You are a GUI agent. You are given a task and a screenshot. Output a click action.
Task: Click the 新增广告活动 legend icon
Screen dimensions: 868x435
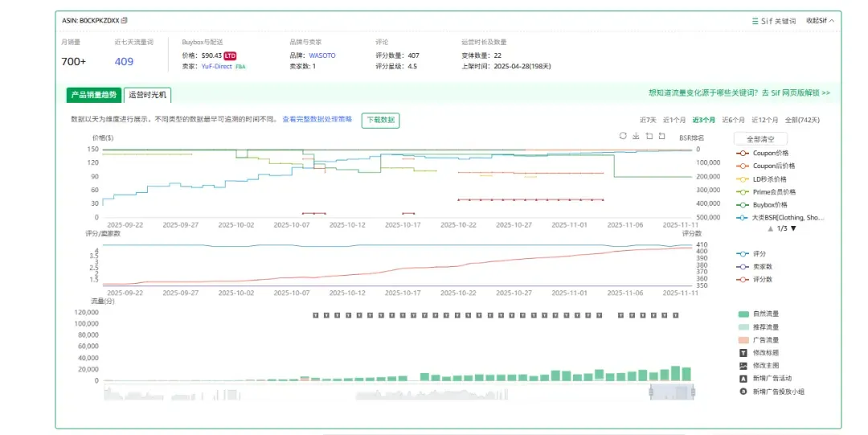[743, 379]
